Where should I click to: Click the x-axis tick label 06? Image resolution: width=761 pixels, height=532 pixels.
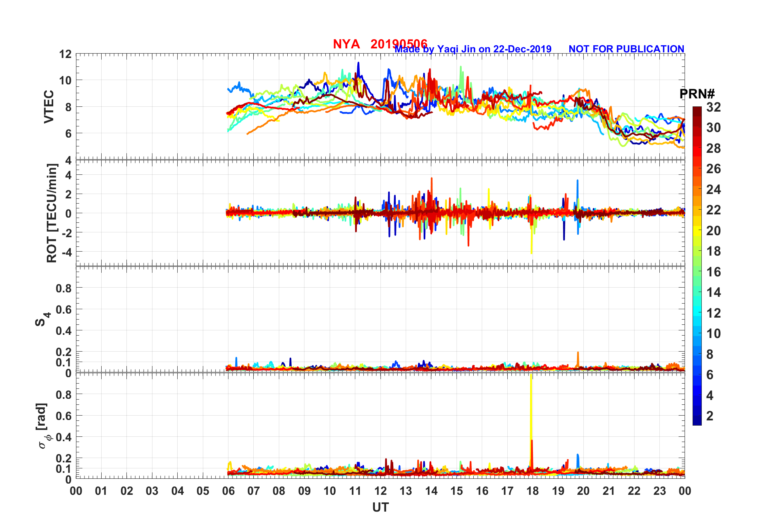coord(228,491)
